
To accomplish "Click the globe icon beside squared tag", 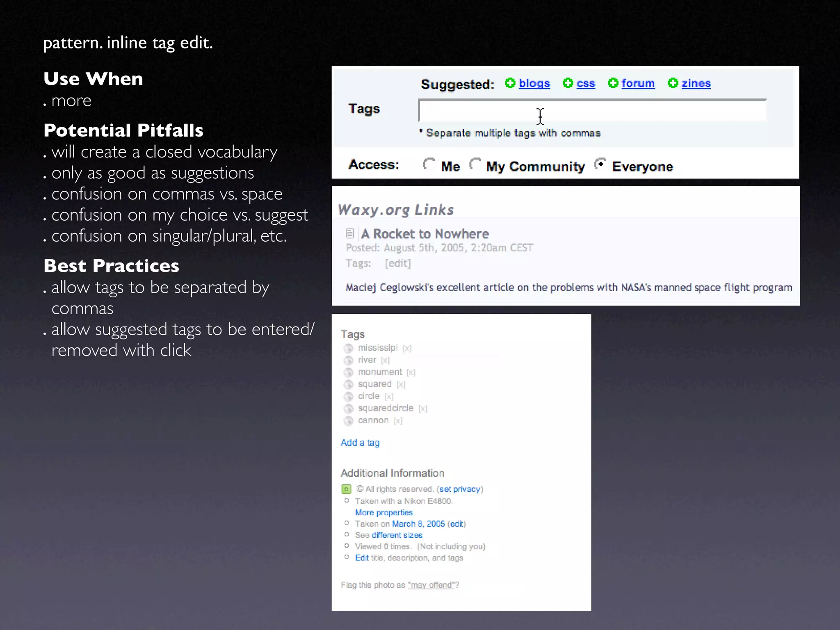I will point(348,384).
